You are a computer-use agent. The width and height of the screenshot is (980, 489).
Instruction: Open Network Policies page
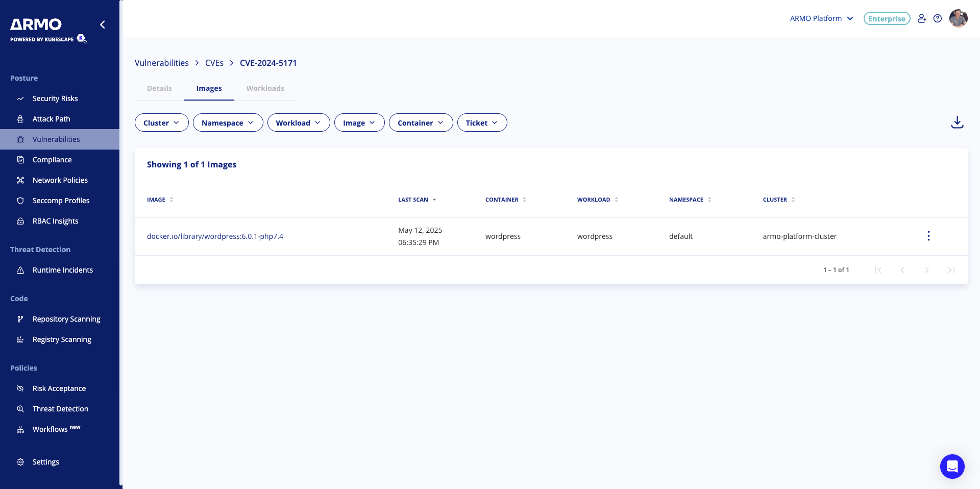[60, 180]
